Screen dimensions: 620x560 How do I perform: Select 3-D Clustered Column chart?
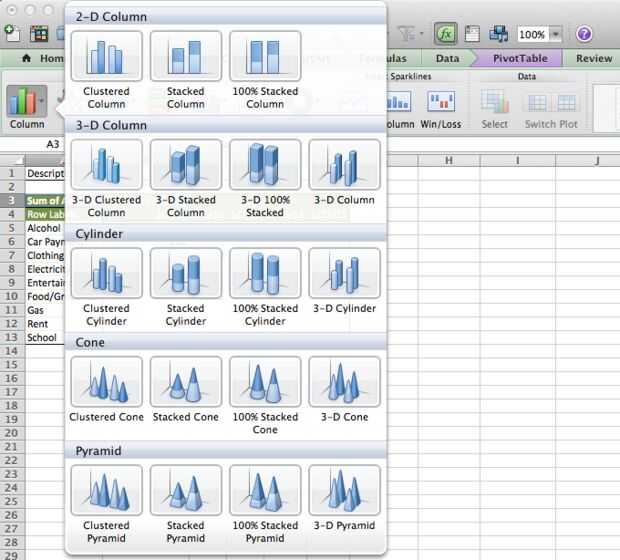pos(106,165)
